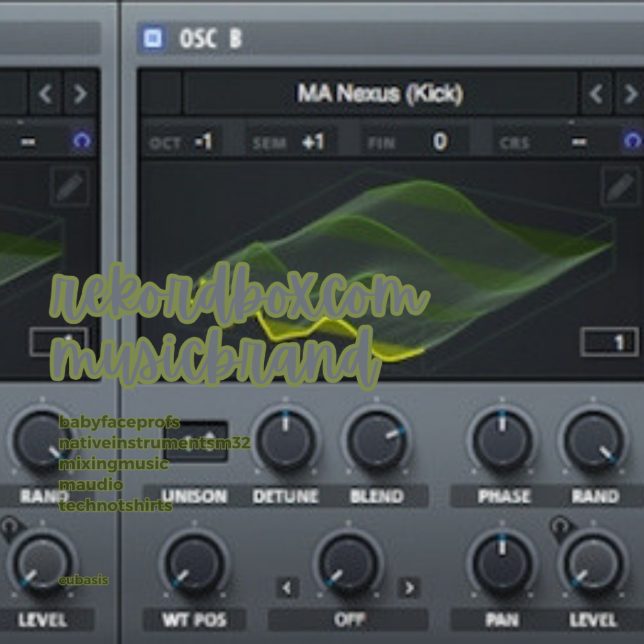644x644 pixels.
Task: Click the OSC A RAND knob
Action: [42, 441]
